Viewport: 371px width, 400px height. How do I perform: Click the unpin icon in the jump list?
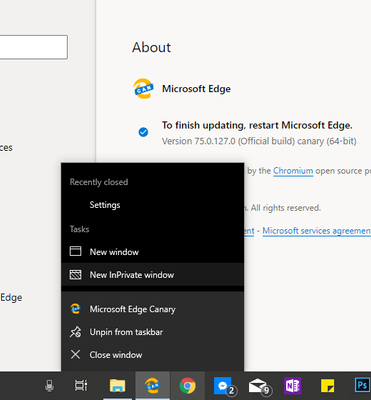coord(75,332)
